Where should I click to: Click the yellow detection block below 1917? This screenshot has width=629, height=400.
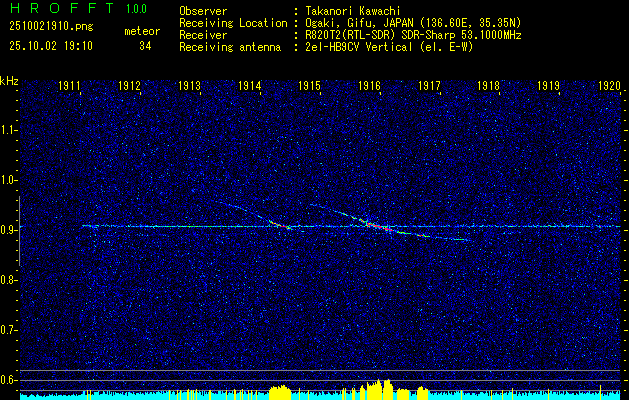point(423,393)
